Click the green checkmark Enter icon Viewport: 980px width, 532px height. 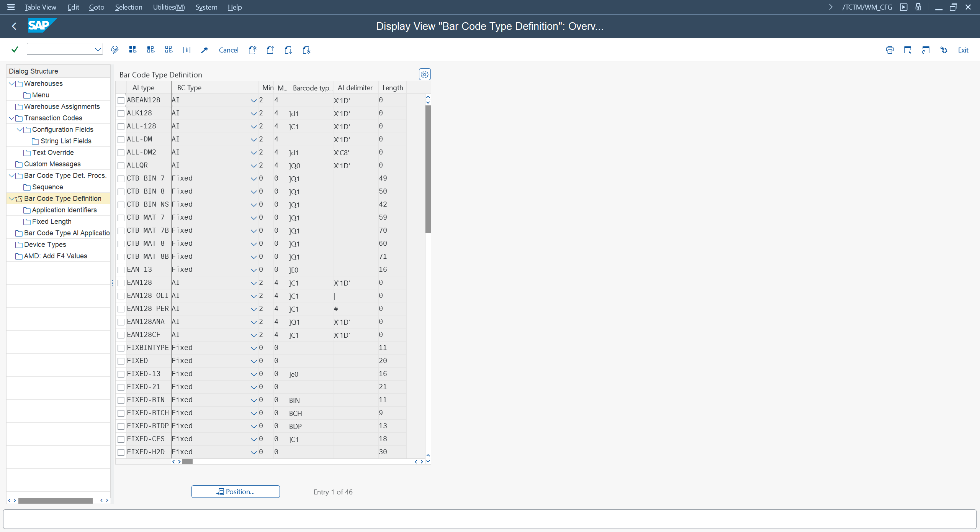click(15, 50)
